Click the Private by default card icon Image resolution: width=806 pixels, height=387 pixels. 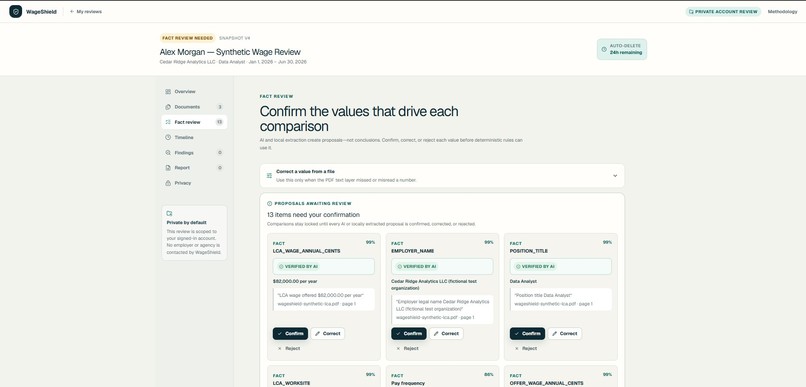[x=170, y=213]
